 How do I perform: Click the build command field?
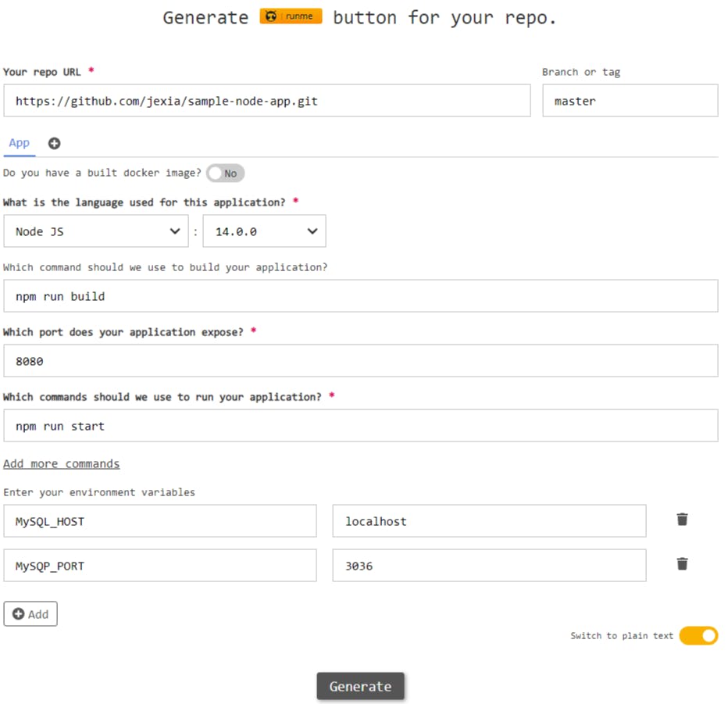(361, 296)
